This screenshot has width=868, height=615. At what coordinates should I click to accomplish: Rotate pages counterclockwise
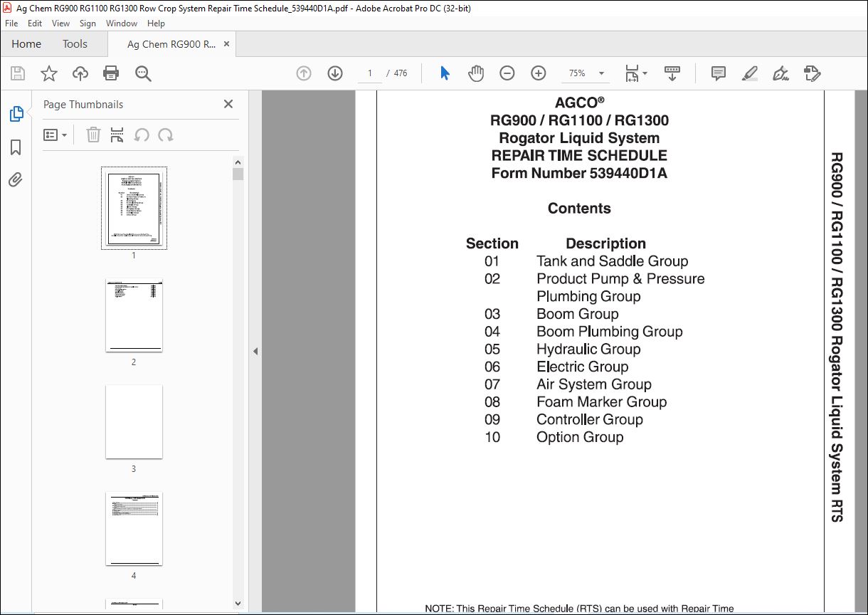pos(142,135)
